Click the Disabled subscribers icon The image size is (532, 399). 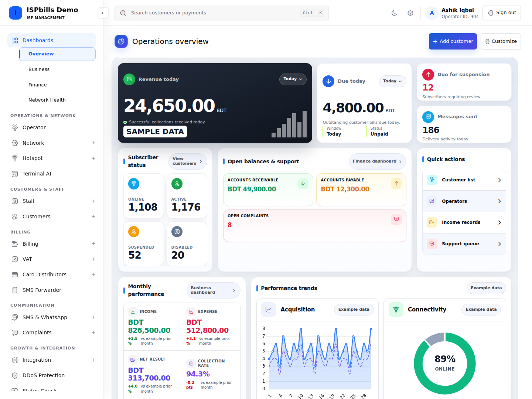[x=177, y=232]
